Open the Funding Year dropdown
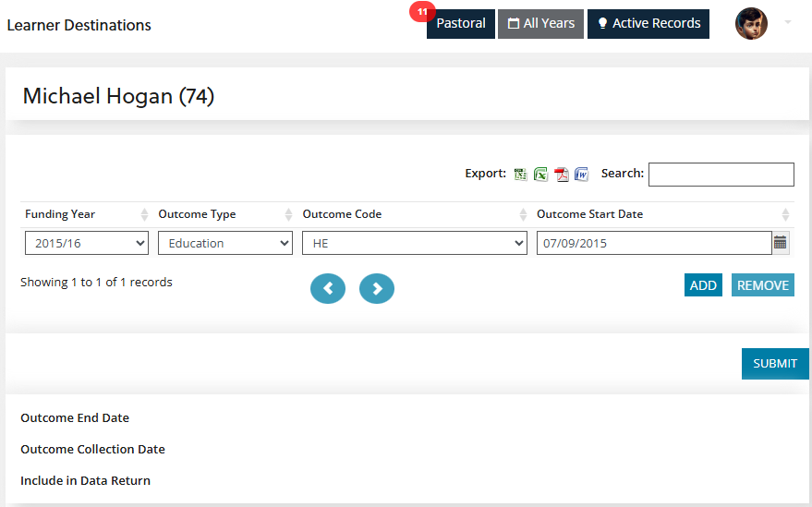The height and width of the screenshot is (507, 812). pos(87,243)
